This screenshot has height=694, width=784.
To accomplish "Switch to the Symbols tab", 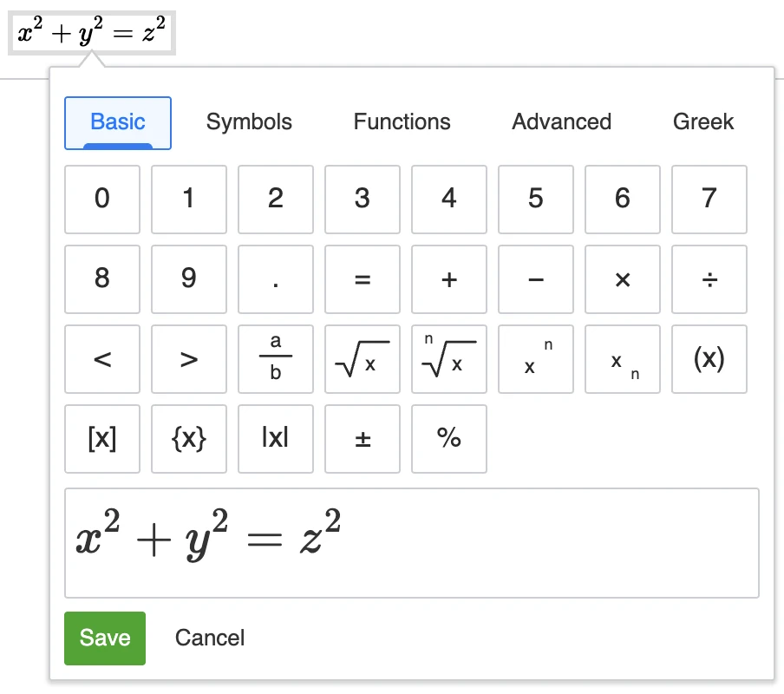I will [x=249, y=122].
